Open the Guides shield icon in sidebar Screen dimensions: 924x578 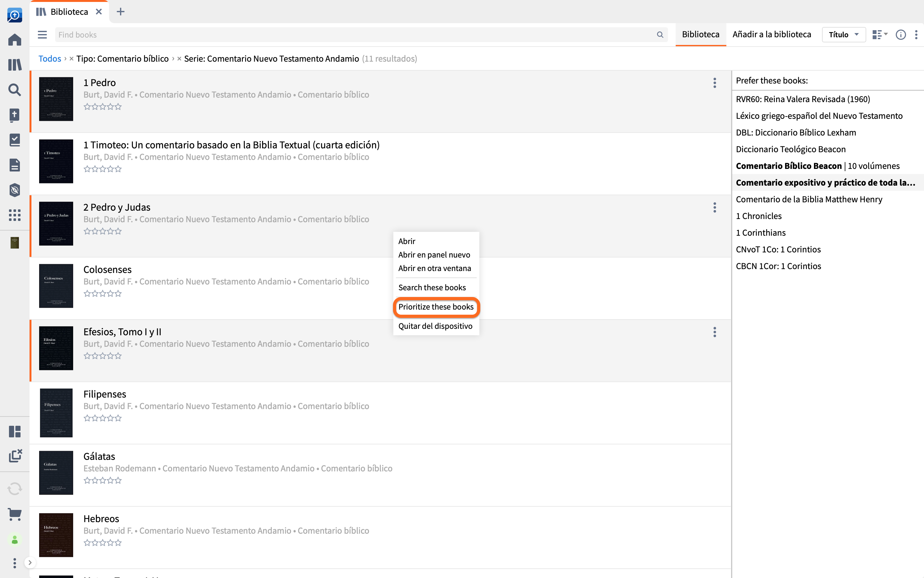point(14,190)
